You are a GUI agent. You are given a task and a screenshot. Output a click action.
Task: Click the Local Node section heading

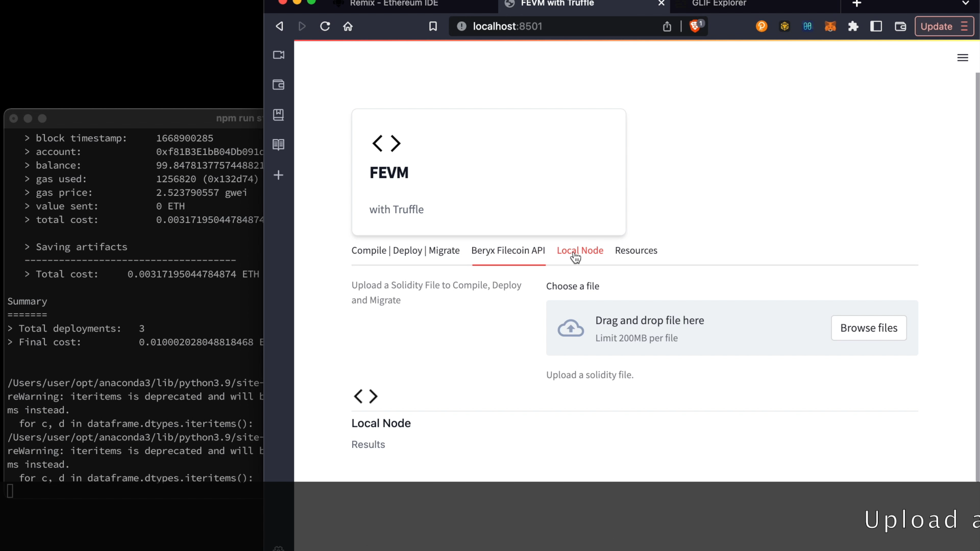tap(381, 423)
